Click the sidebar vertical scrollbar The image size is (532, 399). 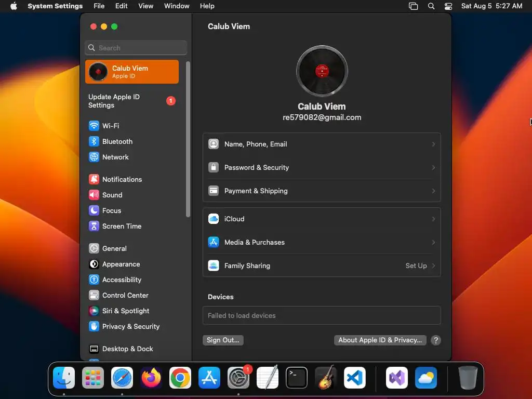[x=188, y=139]
